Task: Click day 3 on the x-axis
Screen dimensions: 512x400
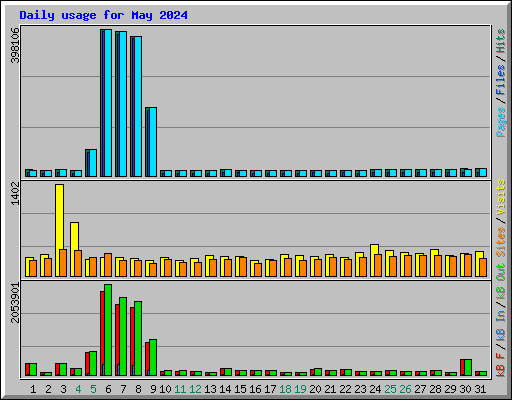Action: coord(63,389)
